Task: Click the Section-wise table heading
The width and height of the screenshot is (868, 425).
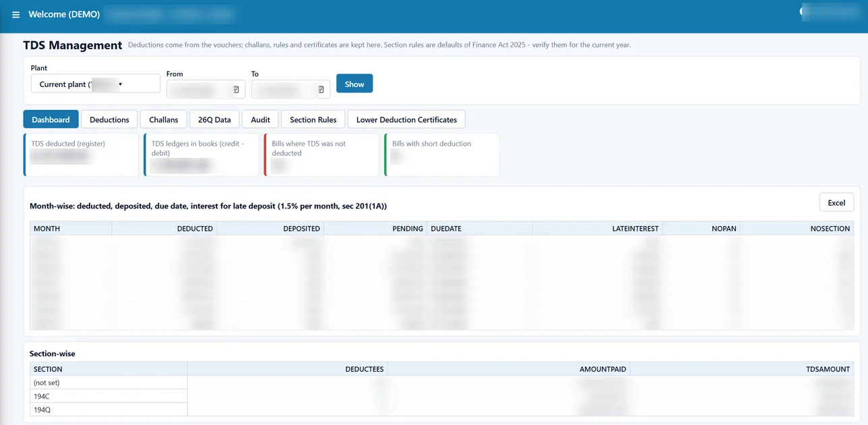Action: tap(53, 353)
